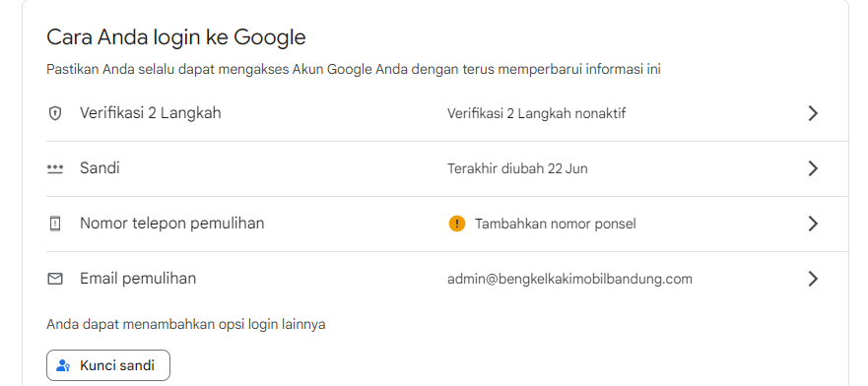Click the shield icon beside Verifikasi 2 Langkah
Screen dimensions: 868x386
(55, 113)
